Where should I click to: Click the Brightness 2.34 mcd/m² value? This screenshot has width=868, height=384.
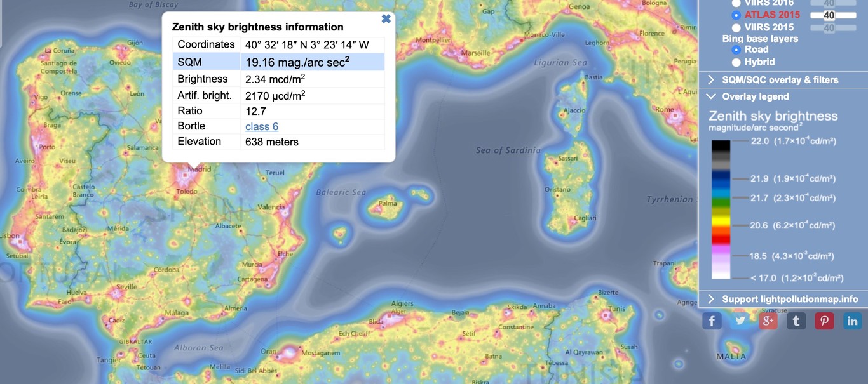(x=275, y=79)
